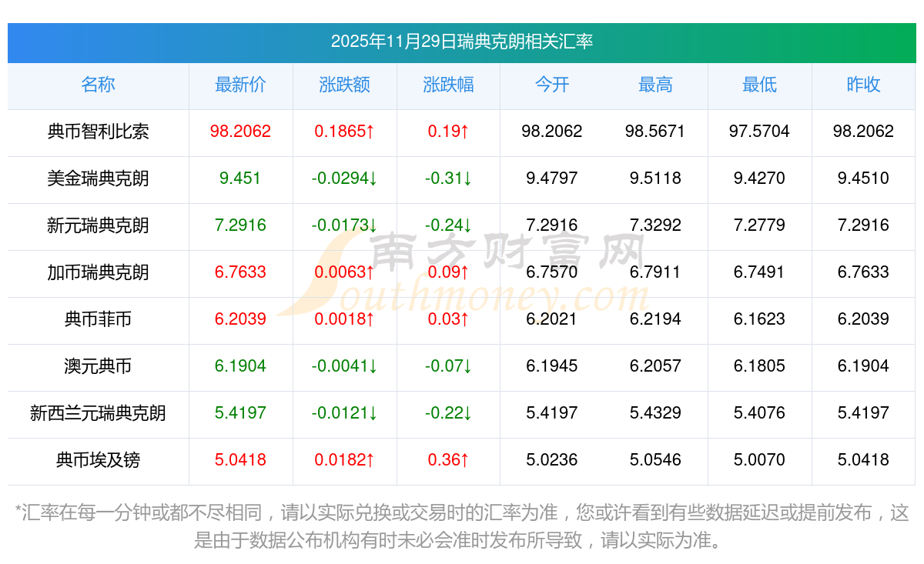Screen dimensions: 924x564
Task: Click change amount 0.0063↑
Action: click(x=344, y=272)
